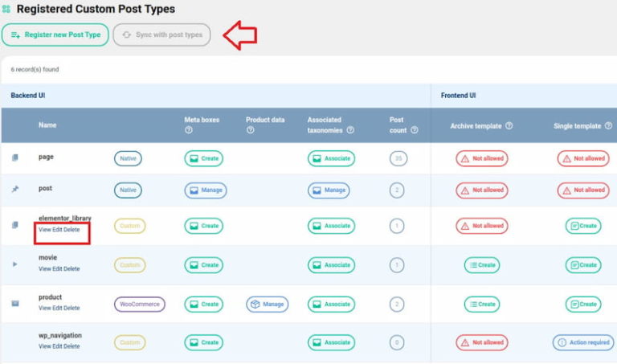Click Edit link under movie
The width and height of the screenshot is (617, 364).
pyautogui.click(x=58, y=268)
